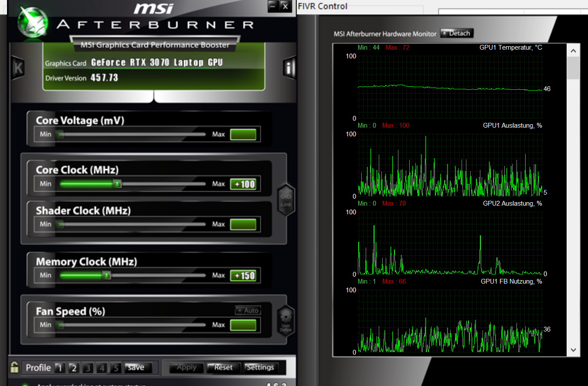Select profile slot 2
This screenshot has width=588, height=386.
coord(74,368)
